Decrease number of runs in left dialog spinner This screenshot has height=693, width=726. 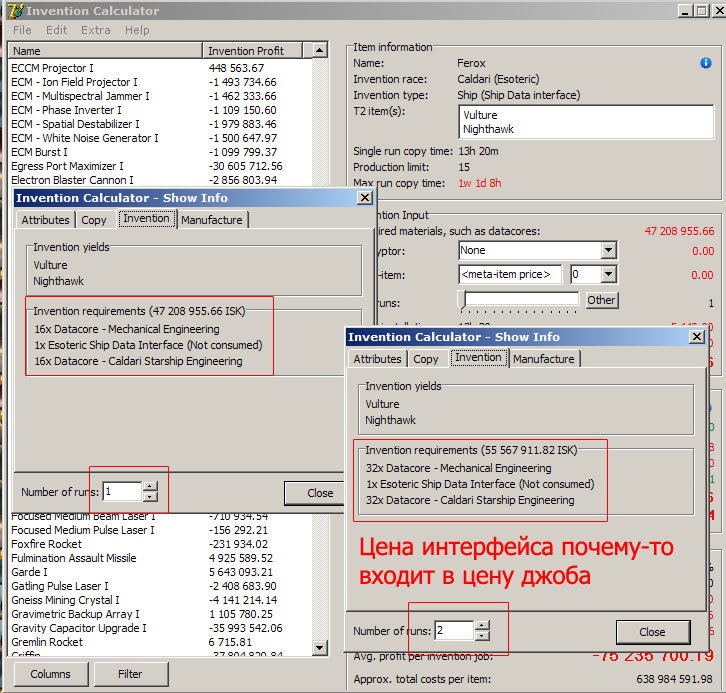pos(150,497)
